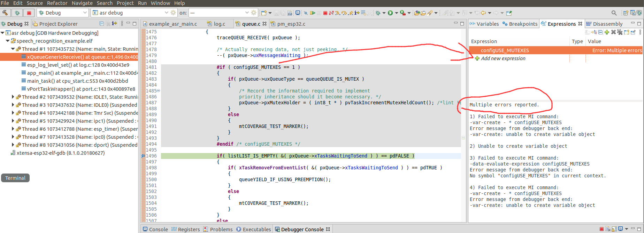The height and width of the screenshot is (233, 644).
Task: Toggle Instruction Stepping Mode in Debug view
Action: coord(114,24)
